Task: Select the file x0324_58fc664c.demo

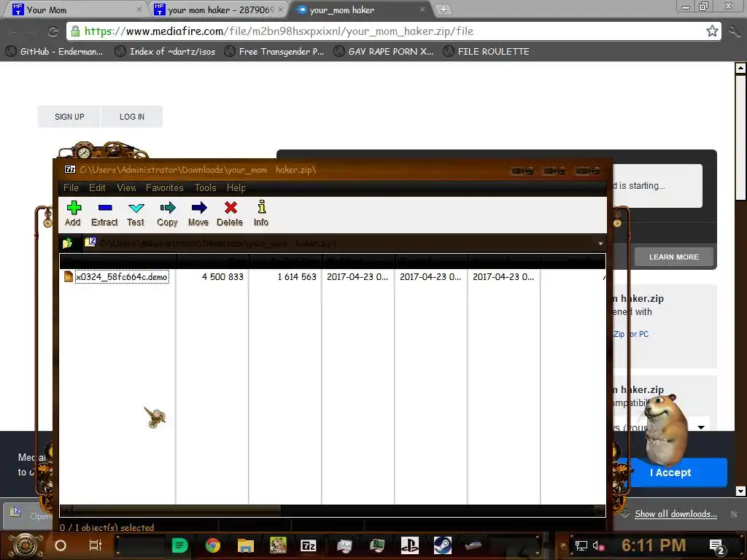Action: pos(122,276)
